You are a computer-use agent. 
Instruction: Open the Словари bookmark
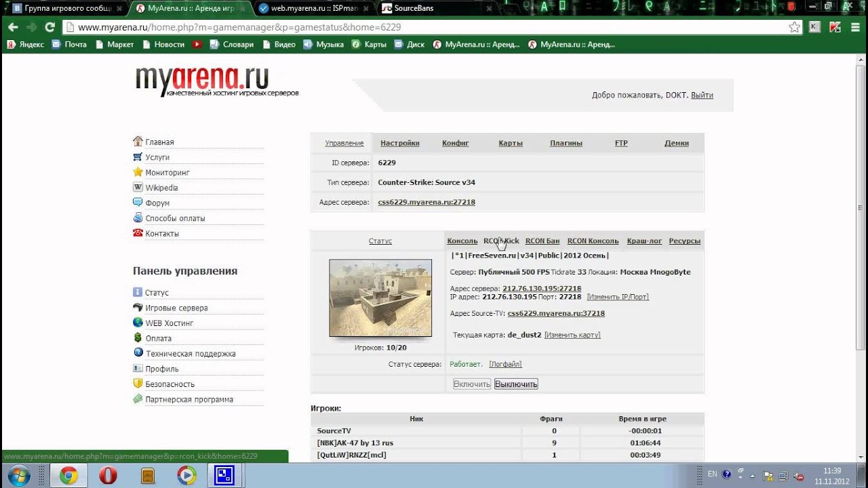click(231, 44)
